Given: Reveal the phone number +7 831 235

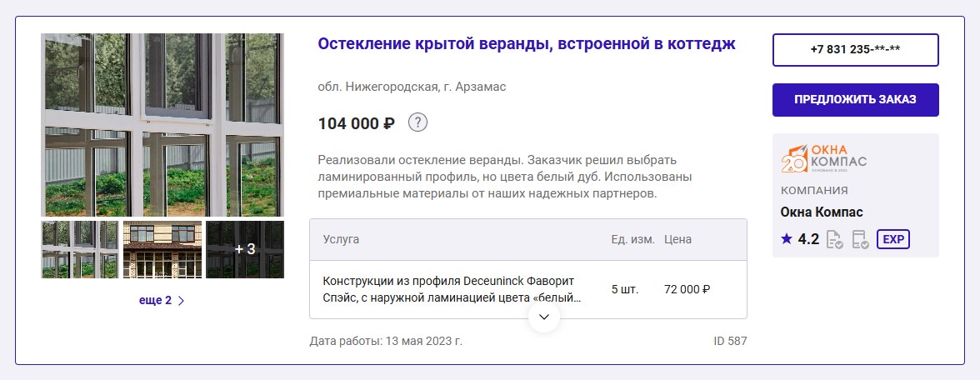Looking at the screenshot, I should click(855, 49).
